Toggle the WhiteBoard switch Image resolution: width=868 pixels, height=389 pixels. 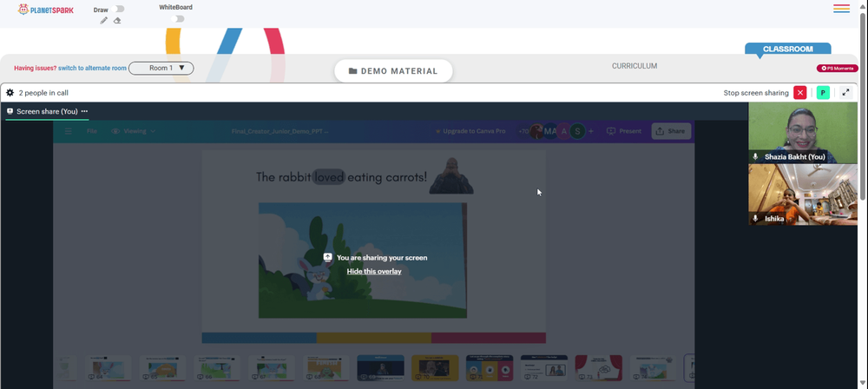[x=178, y=19]
